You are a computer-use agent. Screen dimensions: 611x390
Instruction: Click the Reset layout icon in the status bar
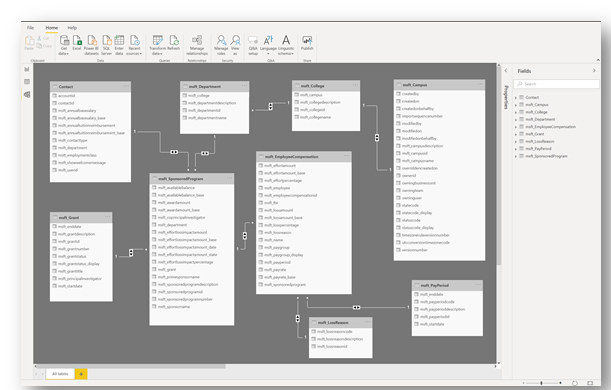click(x=574, y=383)
